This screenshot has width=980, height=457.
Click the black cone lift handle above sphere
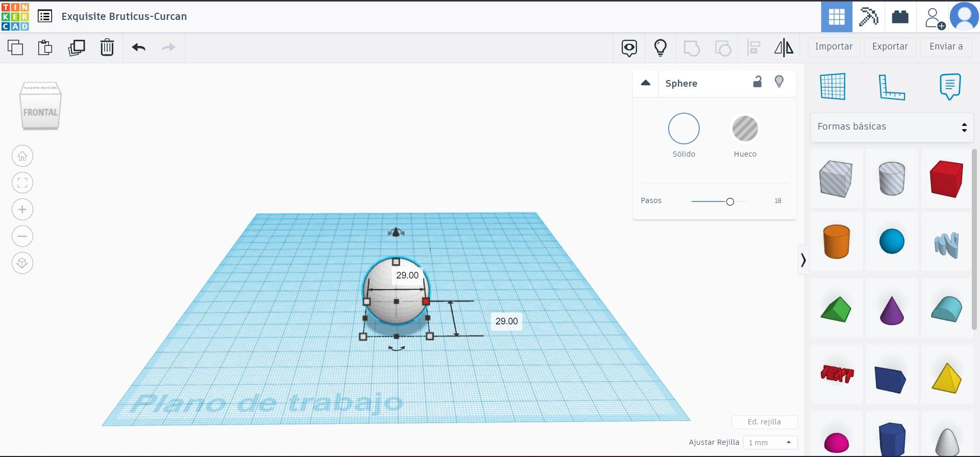pos(396,233)
